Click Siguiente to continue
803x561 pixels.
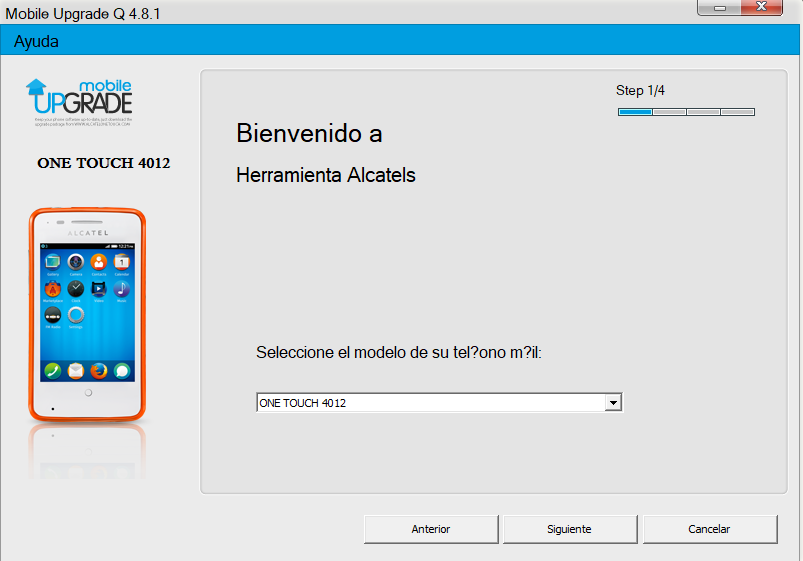569,529
